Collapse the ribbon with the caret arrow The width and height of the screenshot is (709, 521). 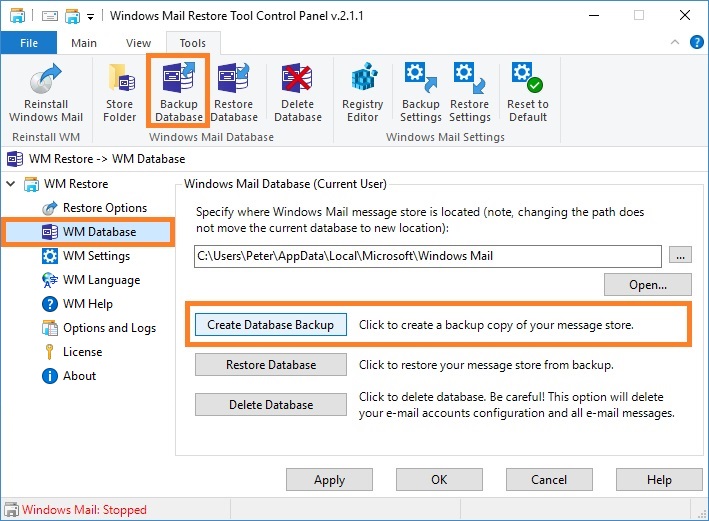point(675,42)
